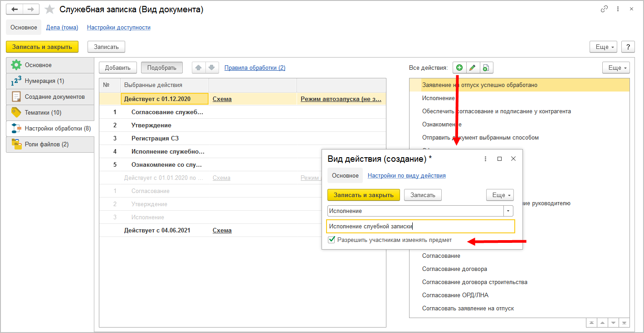
Task: Select the Согласование договора строительства action
Action: point(475,282)
